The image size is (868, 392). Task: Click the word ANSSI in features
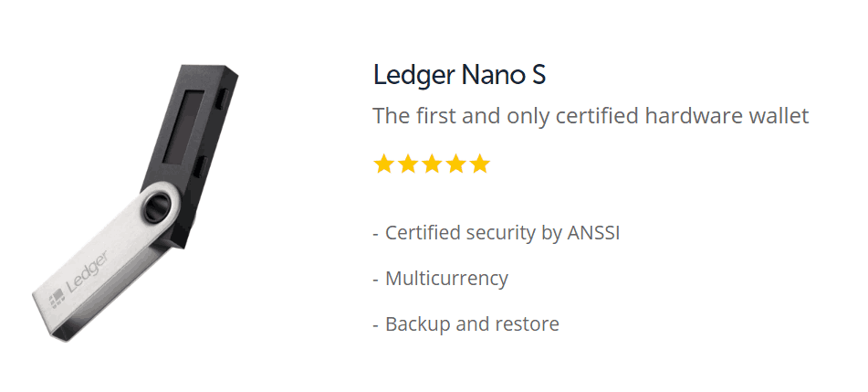(593, 233)
